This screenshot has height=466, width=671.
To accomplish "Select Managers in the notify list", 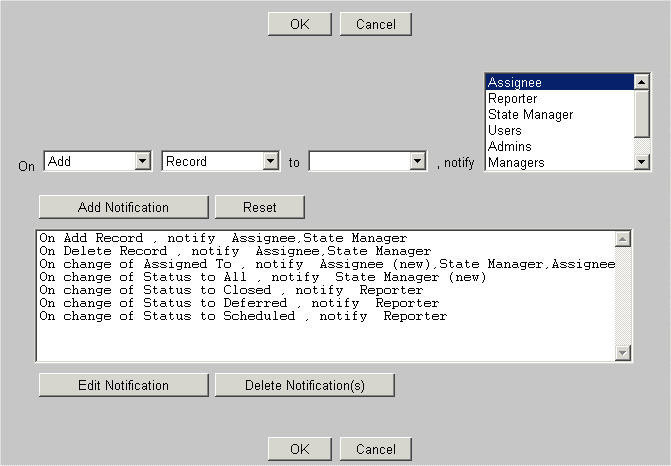I will tap(558, 163).
